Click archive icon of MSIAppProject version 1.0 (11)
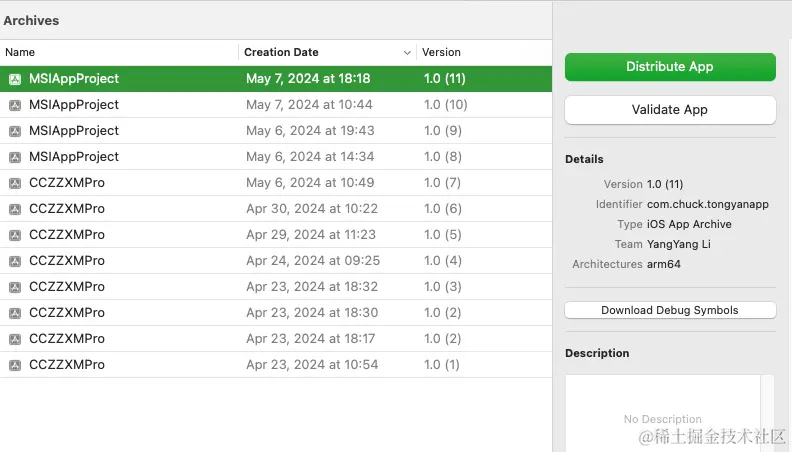Viewport: 792px width, 452px height. click(x=15, y=79)
